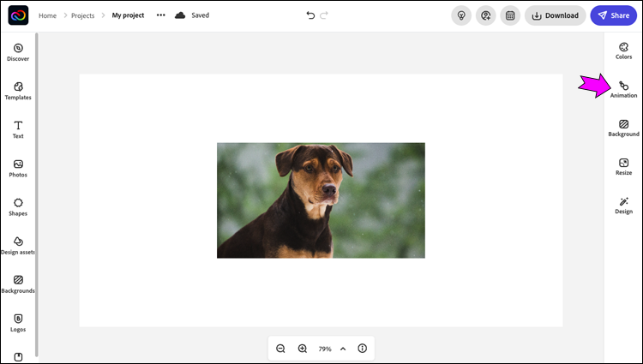643x364 pixels.
Task: Open the Design panel
Action: click(x=623, y=204)
